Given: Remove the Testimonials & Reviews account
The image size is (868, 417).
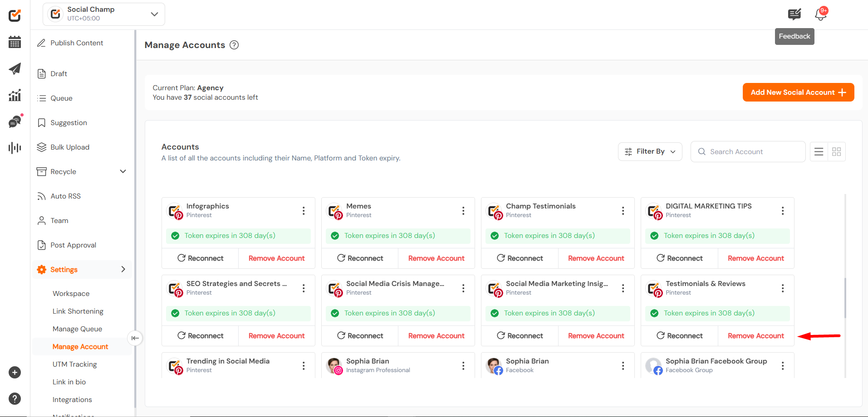Looking at the screenshot, I should point(755,335).
